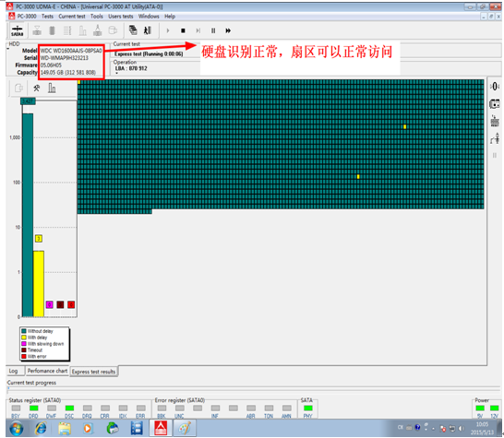The image size is (504, 438).
Task: Click the SATA port selector icon
Action: pyautogui.click(x=17, y=30)
